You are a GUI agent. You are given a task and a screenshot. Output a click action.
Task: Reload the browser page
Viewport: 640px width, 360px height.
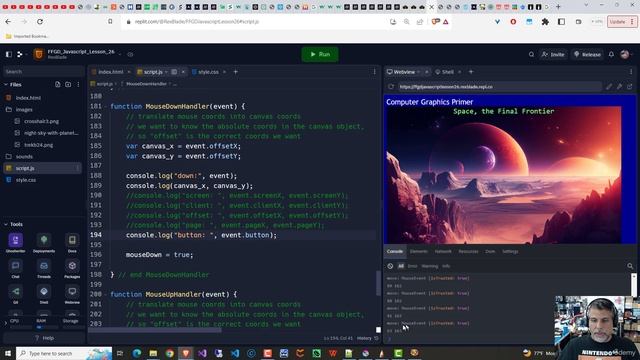(x=40, y=22)
